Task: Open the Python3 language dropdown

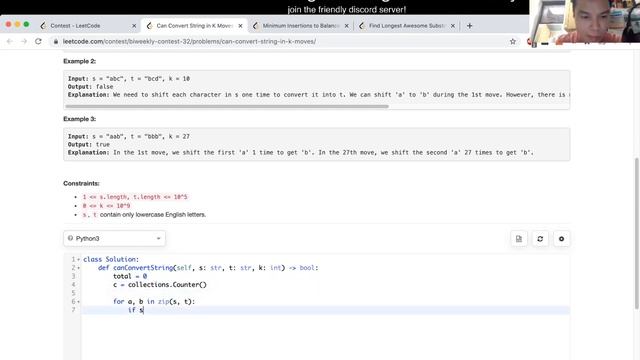Action: coord(114,238)
